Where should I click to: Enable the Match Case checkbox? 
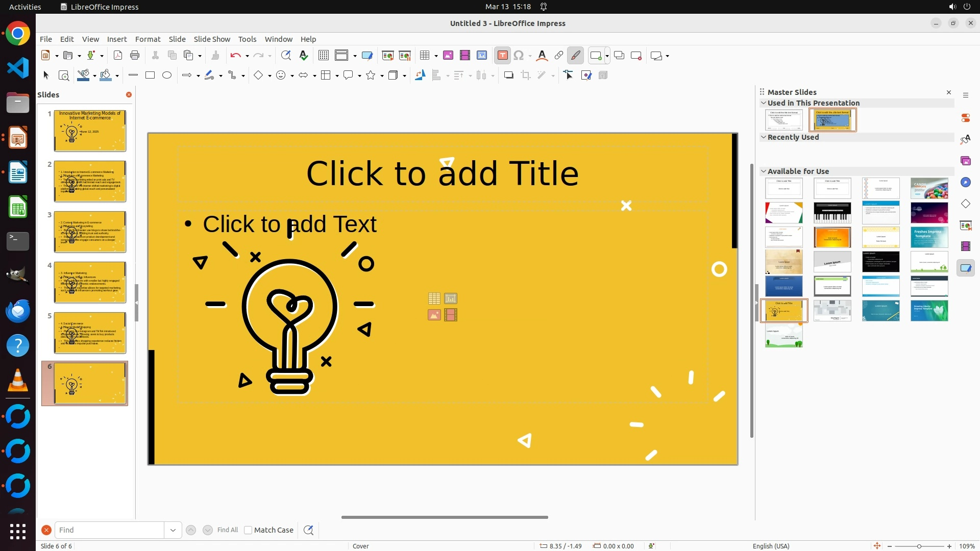click(248, 530)
